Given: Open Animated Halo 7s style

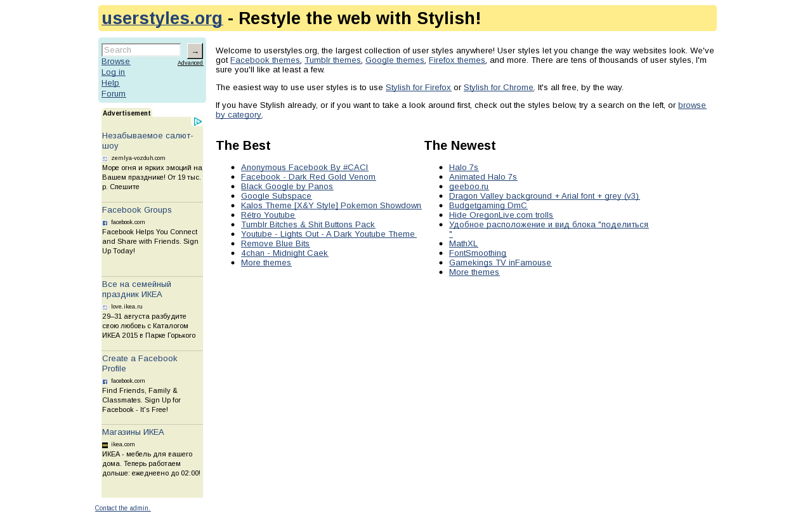Looking at the screenshot, I should coord(483,177).
